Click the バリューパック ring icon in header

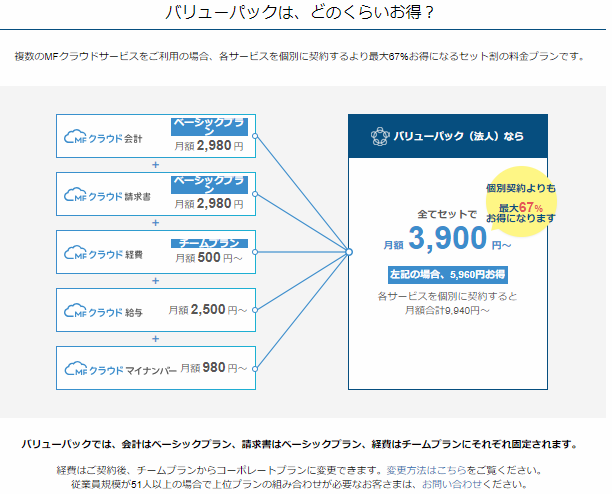tap(379, 136)
